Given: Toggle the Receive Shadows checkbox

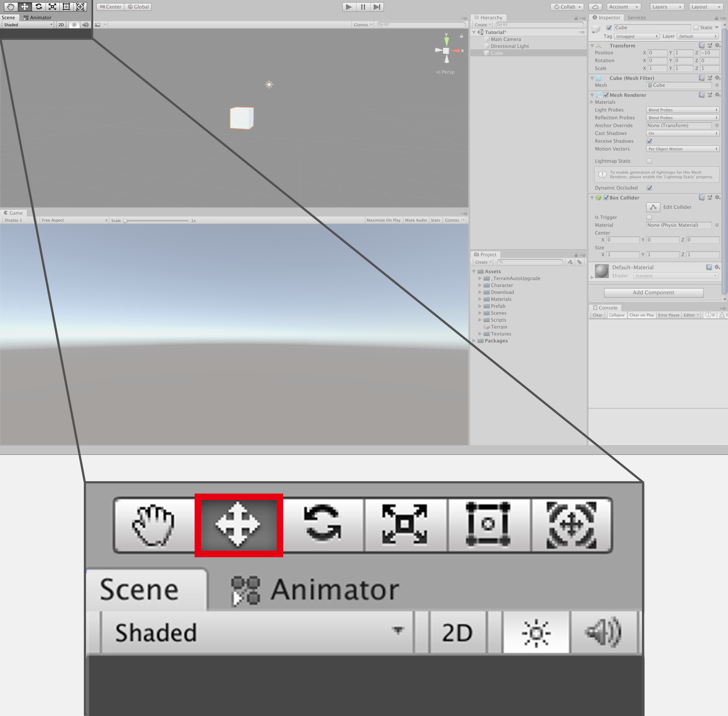Looking at the screenshot, I should 649,141.
